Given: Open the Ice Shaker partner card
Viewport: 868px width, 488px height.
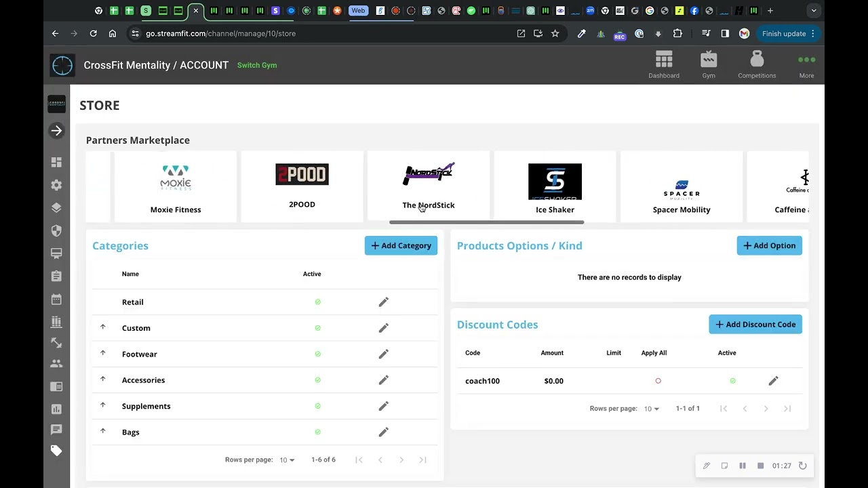Looking at the screenshot, I should (555, 187).
